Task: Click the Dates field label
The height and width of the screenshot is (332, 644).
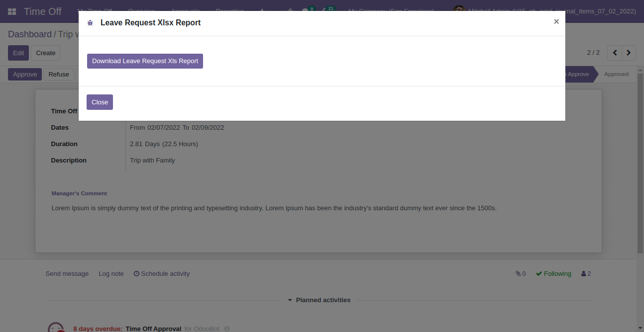Action: pyautogui.click(x=60, y=128)
